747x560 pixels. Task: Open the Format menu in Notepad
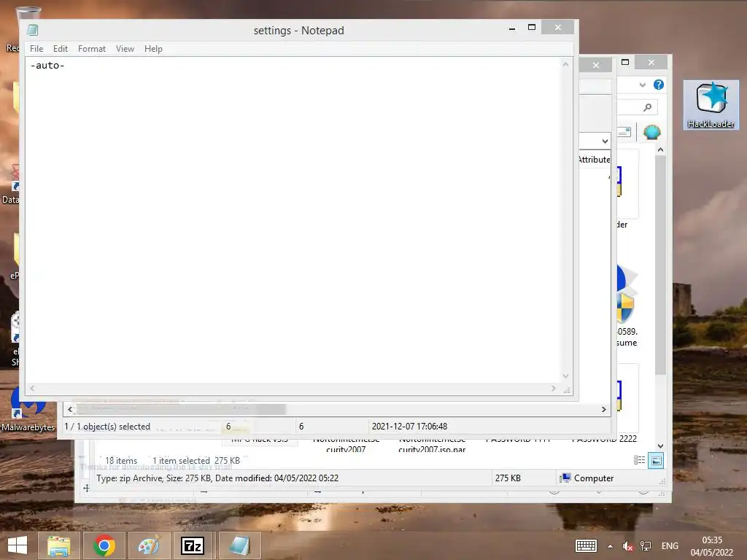pos(91,49)
